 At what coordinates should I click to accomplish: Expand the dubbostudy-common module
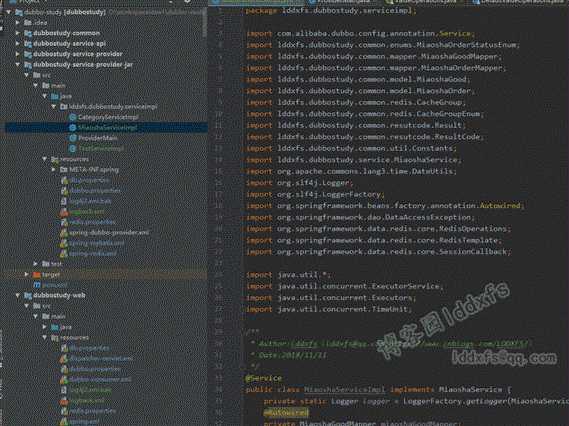(17, 33)
